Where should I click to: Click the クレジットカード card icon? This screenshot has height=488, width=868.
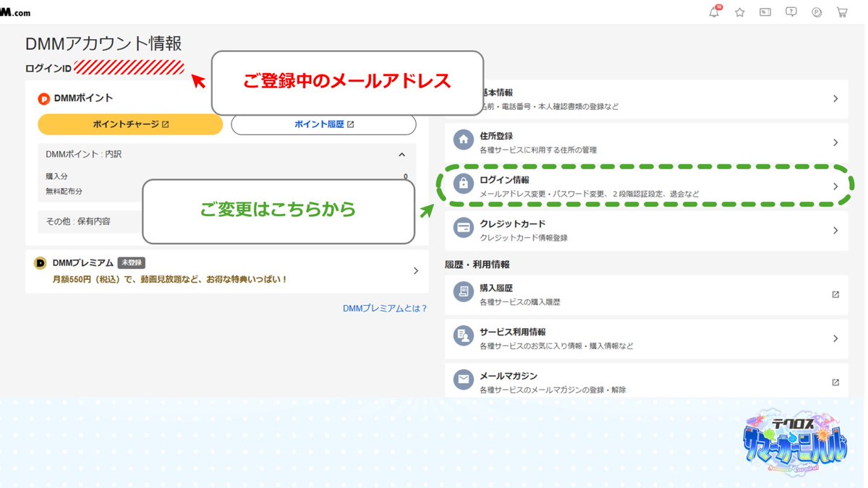pyautogui.click(x=463, y=228)
